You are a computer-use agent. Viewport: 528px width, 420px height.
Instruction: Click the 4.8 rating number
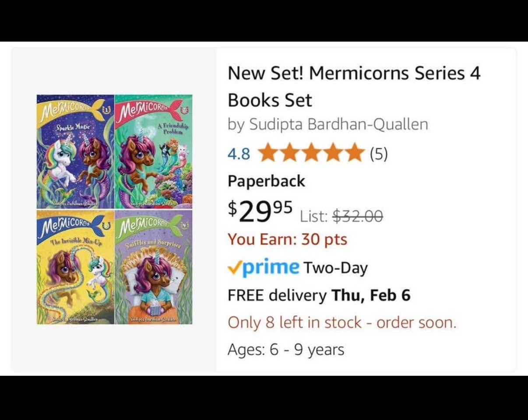pyautogui.click(x=239, y=154)
